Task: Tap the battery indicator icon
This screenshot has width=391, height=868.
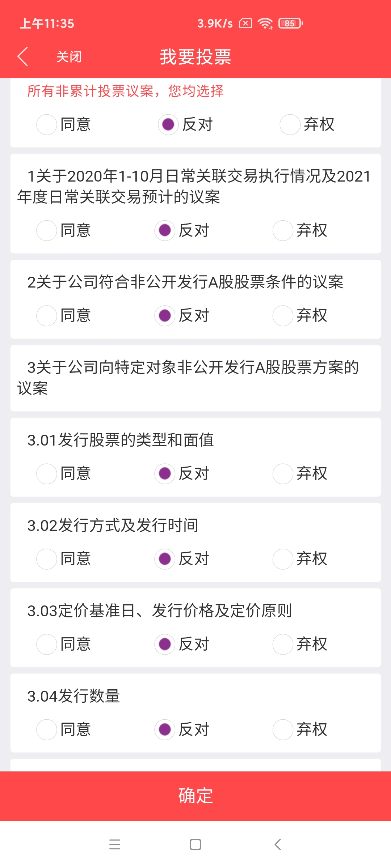Action: 290,24
